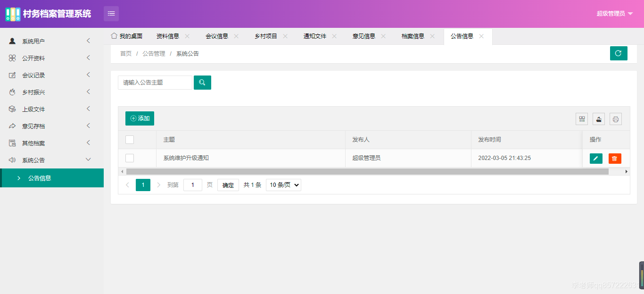
Task: Close the 意见信息 tab
Action: coord(383,36)
